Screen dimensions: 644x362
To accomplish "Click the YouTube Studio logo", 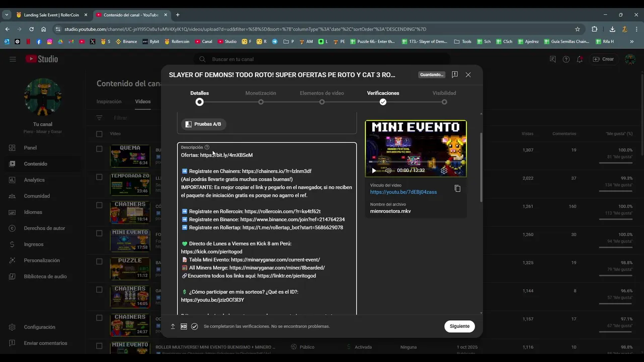I will tap(42, 59).
